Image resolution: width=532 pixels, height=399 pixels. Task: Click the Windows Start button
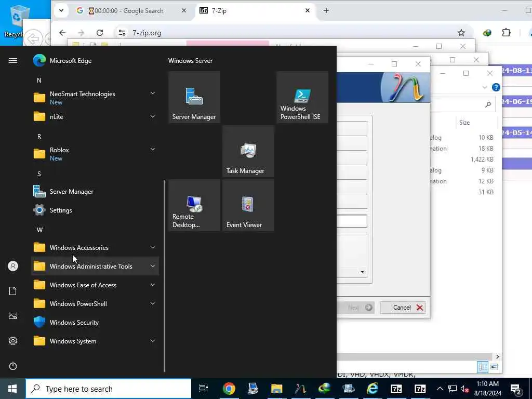pos(12,389)
